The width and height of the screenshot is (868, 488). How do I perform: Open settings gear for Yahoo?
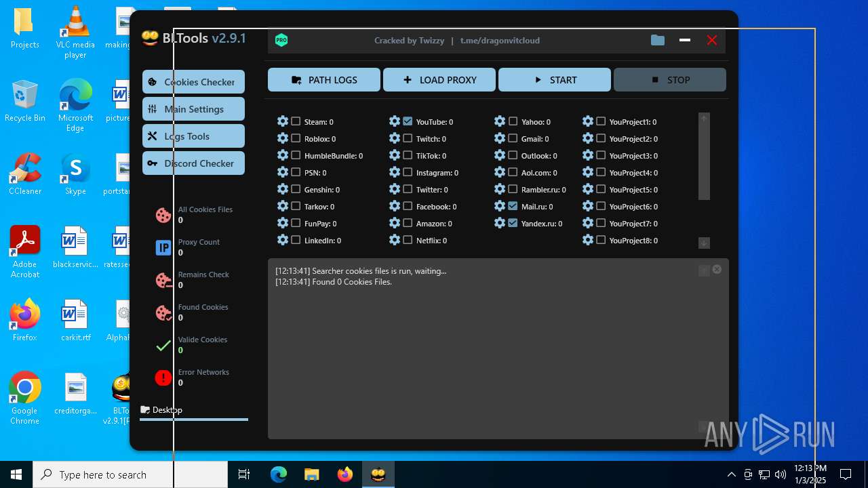pyautogui.click(x=500, y=121)
